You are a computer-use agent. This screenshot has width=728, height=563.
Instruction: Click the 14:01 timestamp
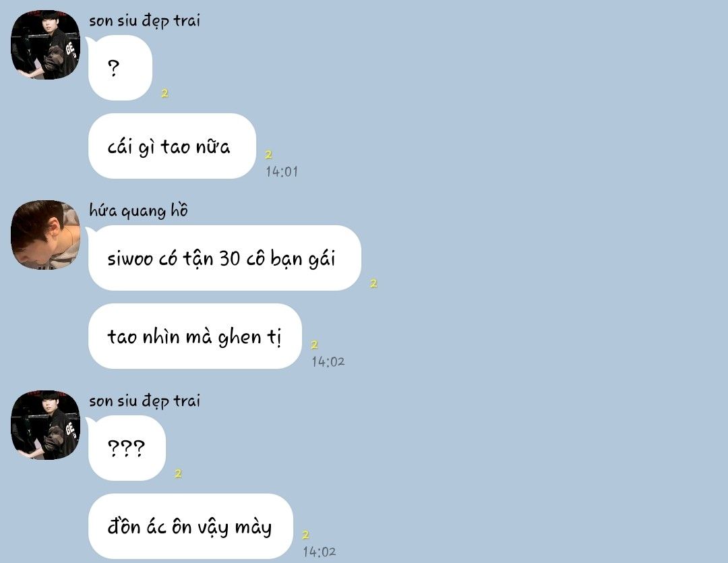282,172
